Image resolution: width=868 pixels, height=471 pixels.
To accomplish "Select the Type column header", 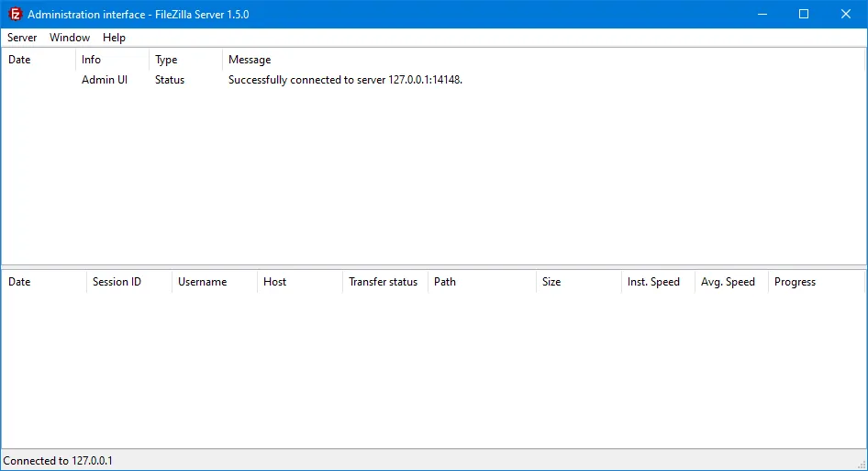I will click(185, 60).
